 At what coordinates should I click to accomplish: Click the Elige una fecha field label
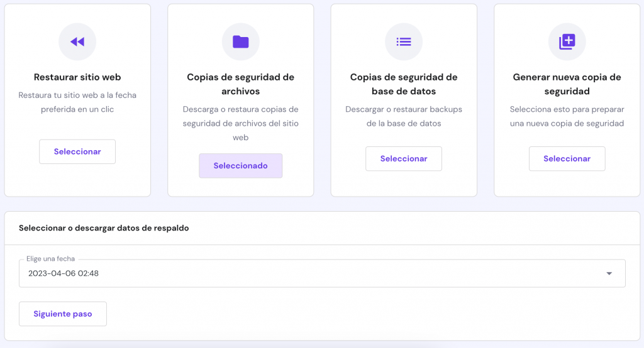[52, 259]
